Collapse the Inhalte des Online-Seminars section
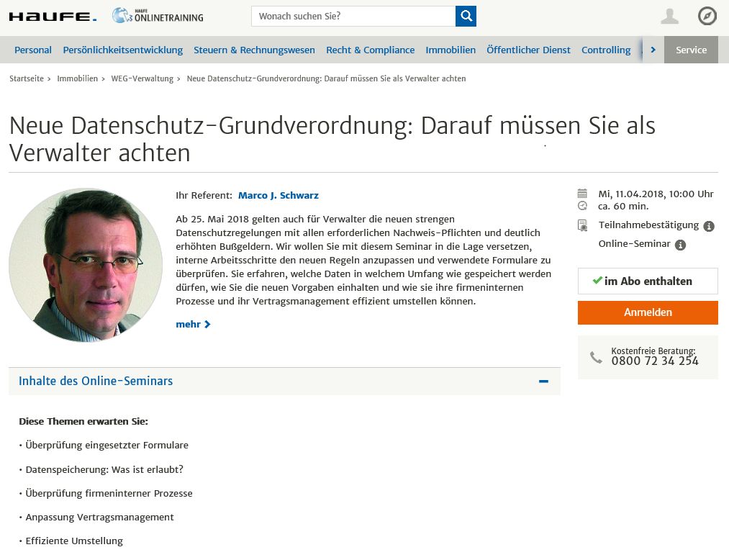Screen dimensions: 729x560 (543, 381)
